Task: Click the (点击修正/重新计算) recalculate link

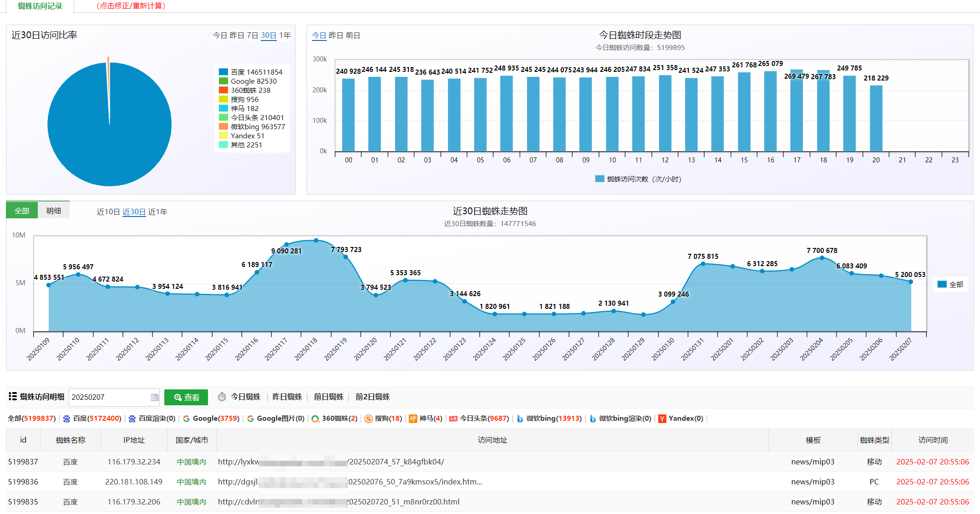Action: coord(131,6)
